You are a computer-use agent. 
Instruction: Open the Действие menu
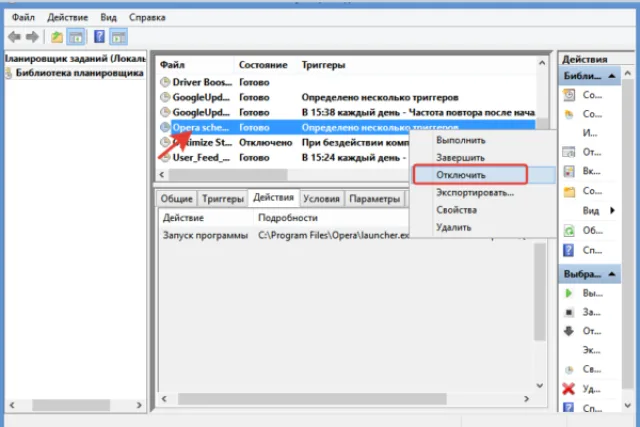coord(67,18)
